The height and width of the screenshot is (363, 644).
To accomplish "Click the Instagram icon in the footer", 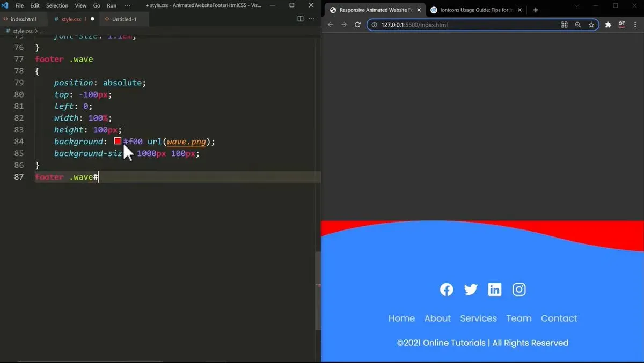I will click(519, 290).
